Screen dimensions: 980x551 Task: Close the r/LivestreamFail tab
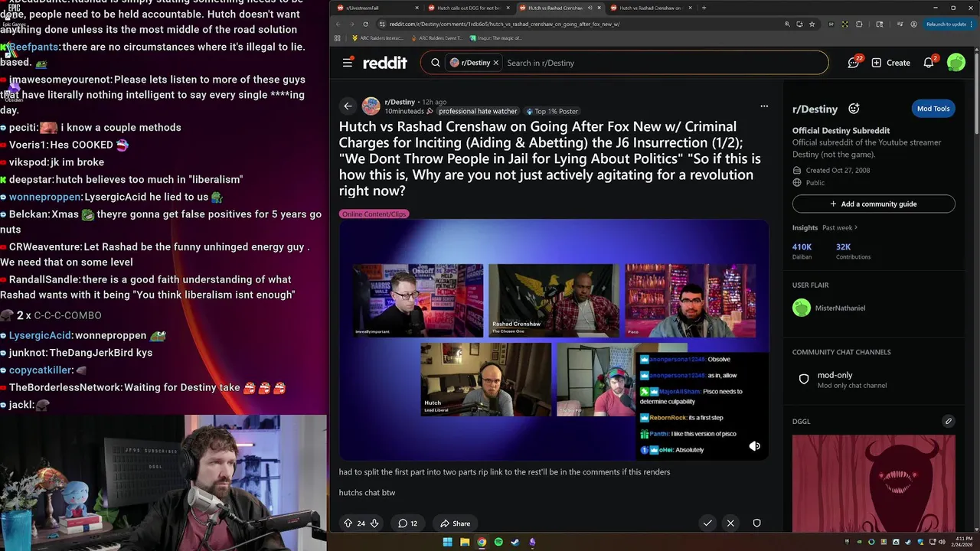[x=417, y=8]
